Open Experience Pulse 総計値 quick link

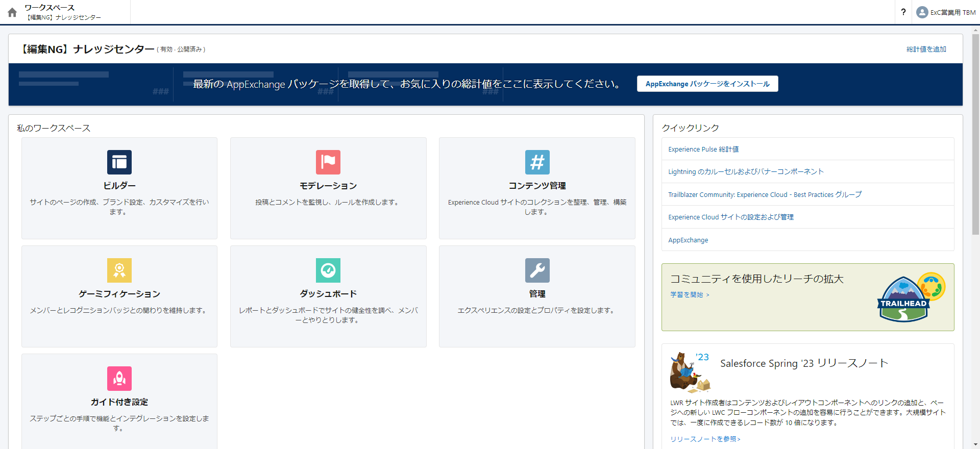(x=703, y=149)
